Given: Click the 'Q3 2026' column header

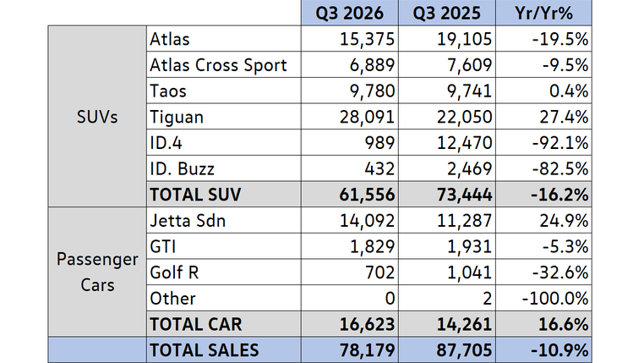Looking at the screenshot, I should click(x=350, y=13).
